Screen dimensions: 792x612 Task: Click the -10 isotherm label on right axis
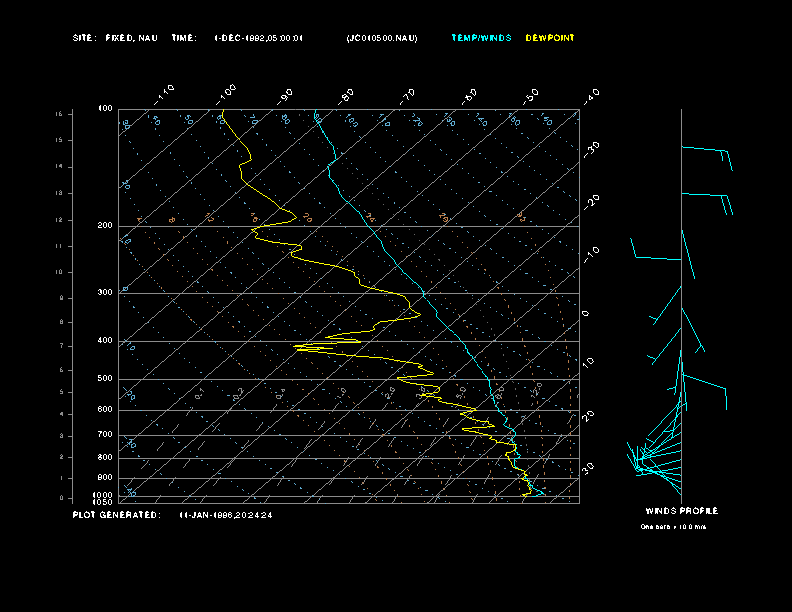pos(591,255)
